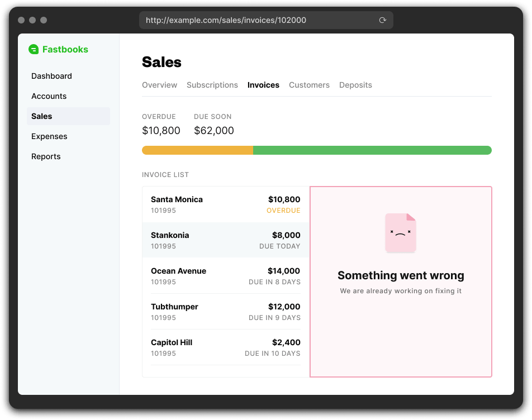Open Dashboard in the sidebar
Viewport: 532px width, 420px height.
point(51,76)
